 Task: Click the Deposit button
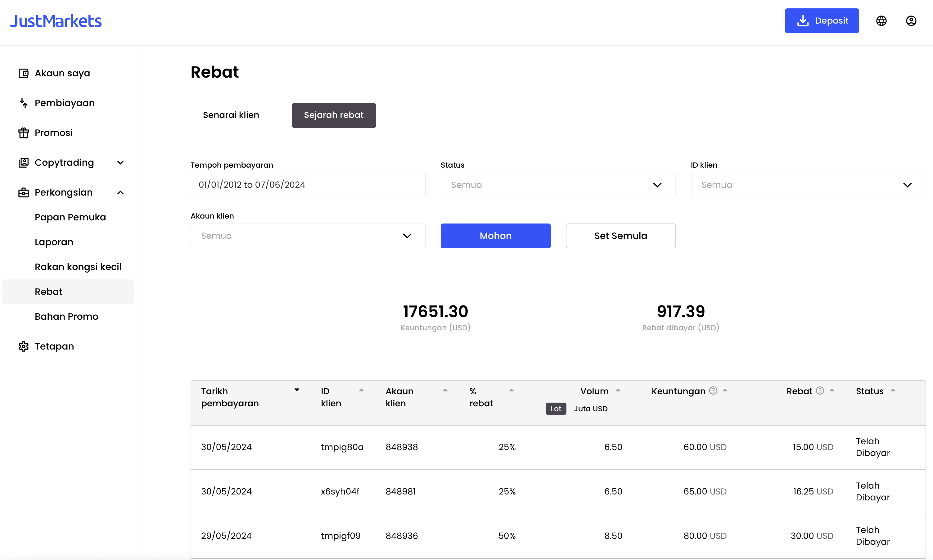(x=822, y=21)
